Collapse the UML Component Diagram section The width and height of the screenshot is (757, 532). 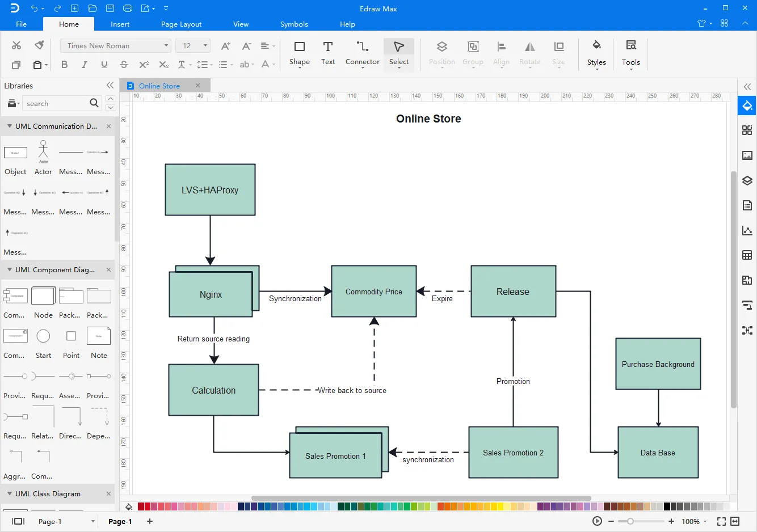pos(10,269)
